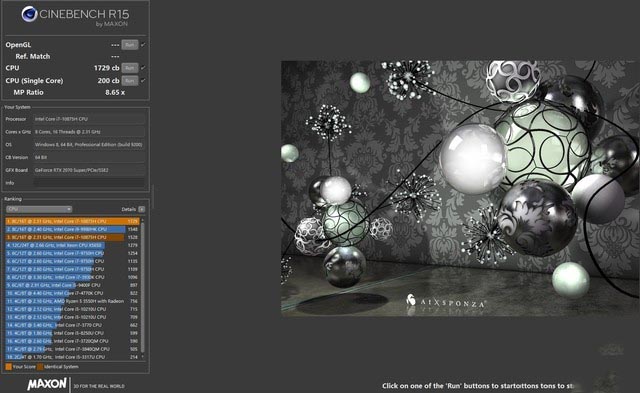The width and height of the screenshot is (640, 393).
Task: Select ranking row 9 Intel Core i5-9400F
Action: (x=72, y=285)
